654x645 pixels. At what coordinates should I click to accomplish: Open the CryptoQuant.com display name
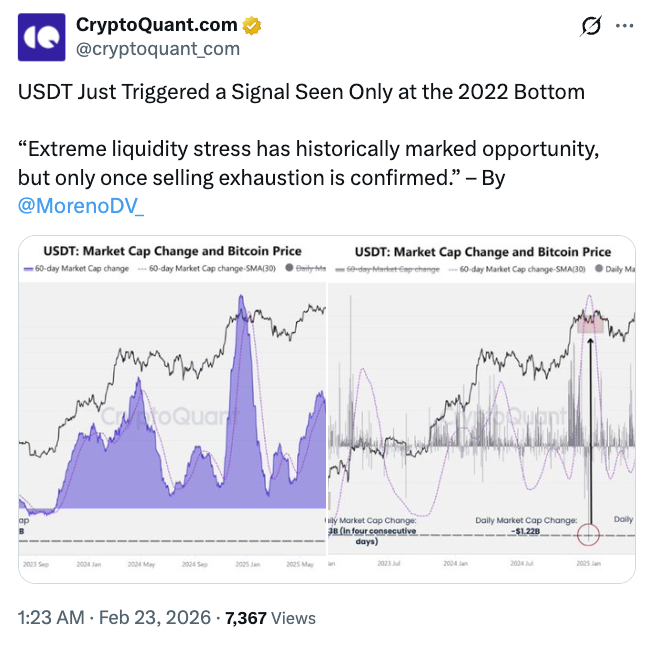click(157, 25)
